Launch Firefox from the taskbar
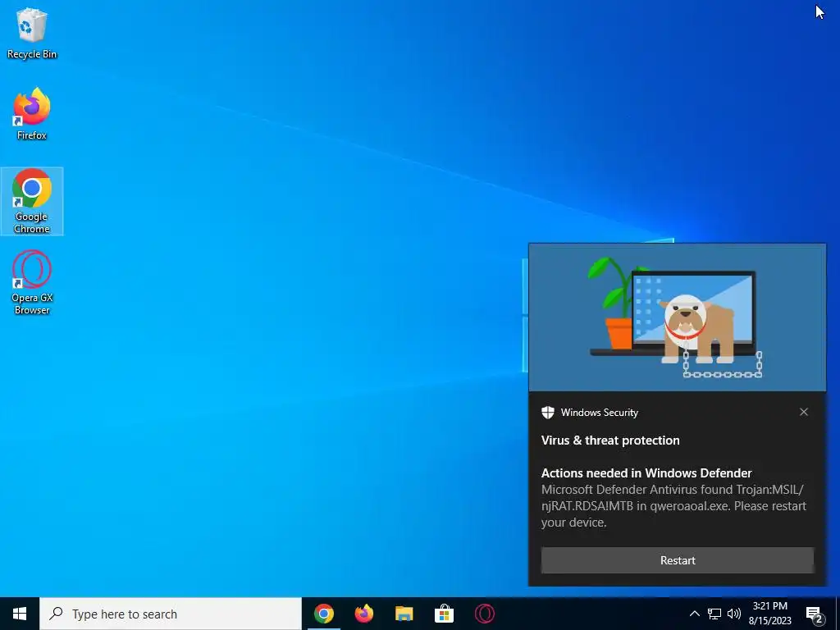Screen dimensions: 840x630 tap(363, 614)
